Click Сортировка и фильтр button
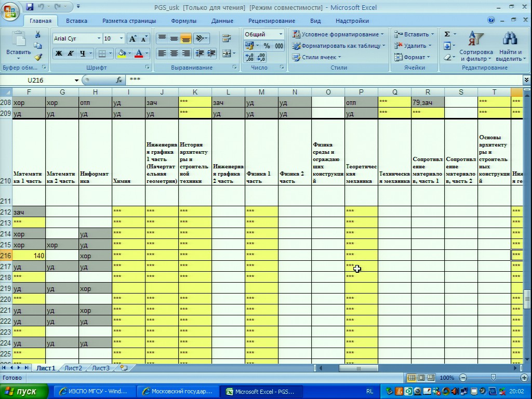This screenshot has width=532, height=399. 476,46
